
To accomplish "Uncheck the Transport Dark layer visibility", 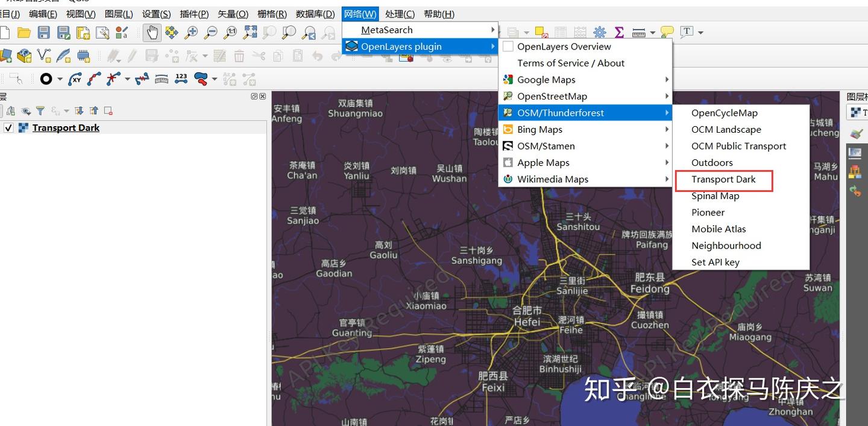I will [8, 127].
